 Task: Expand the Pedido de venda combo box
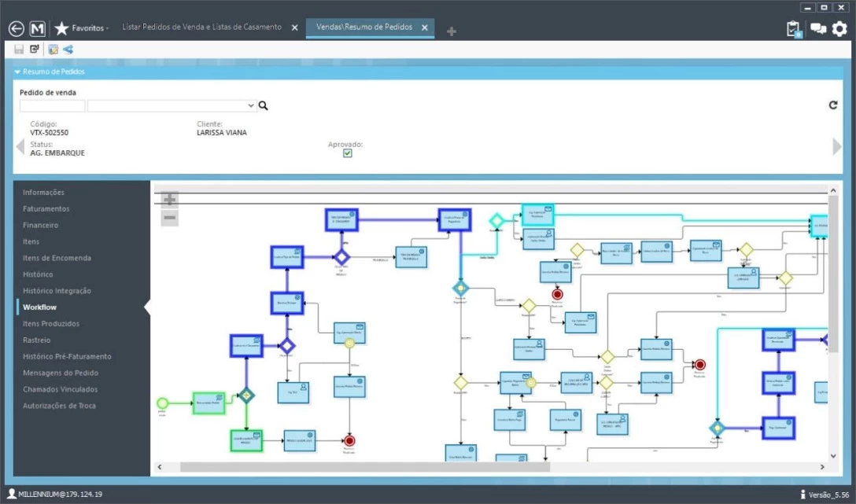(251, 105)
